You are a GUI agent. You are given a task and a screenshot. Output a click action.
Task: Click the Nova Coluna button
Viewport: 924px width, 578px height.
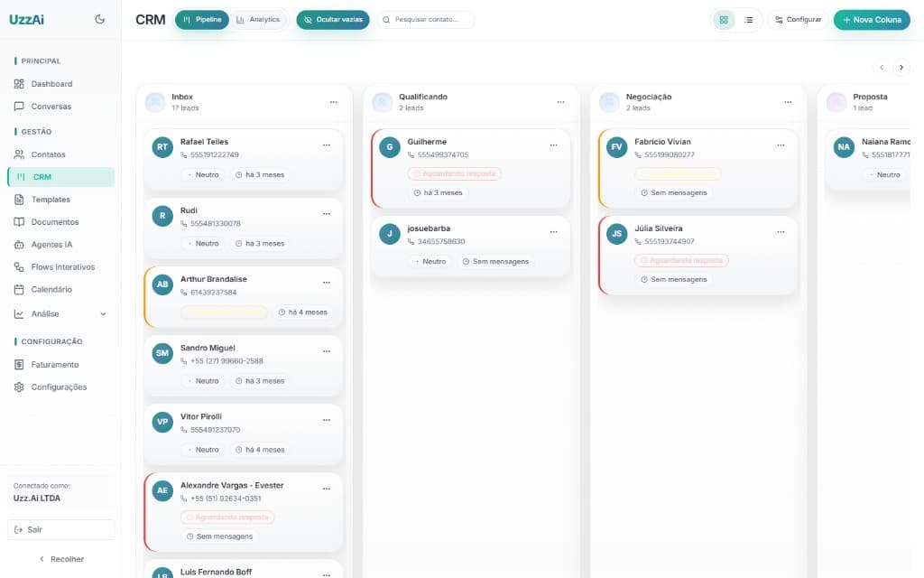coord(872,20)
